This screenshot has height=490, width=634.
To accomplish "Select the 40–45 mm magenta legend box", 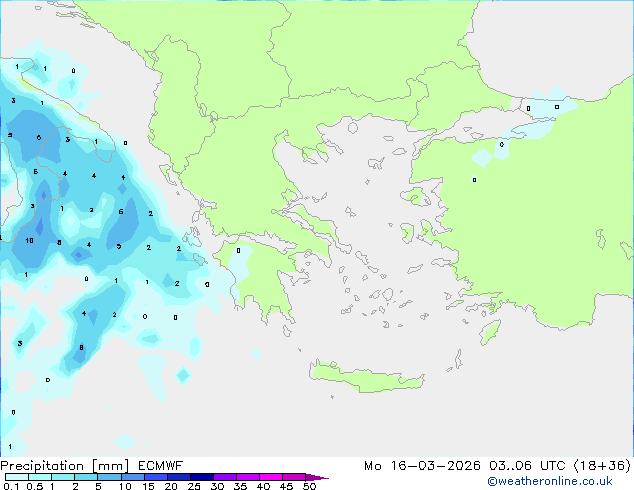I will [271, 477].
